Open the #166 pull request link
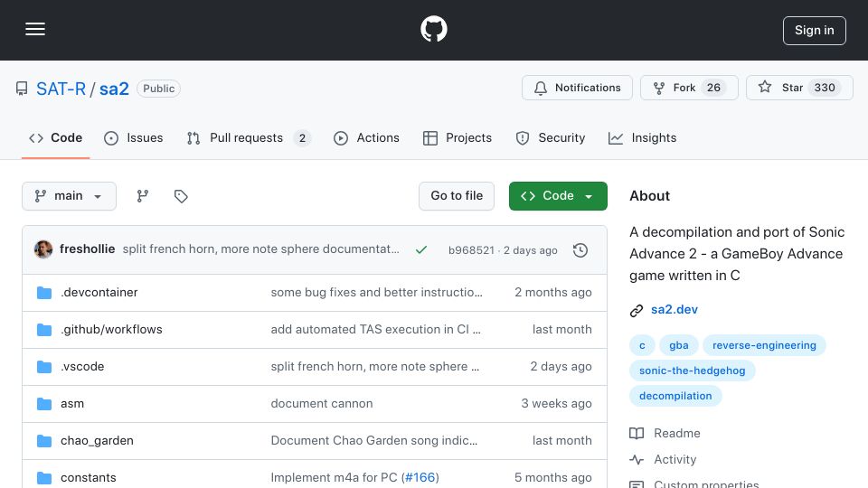Viewport: 868px width, 488px height. [x=420, y=477]
